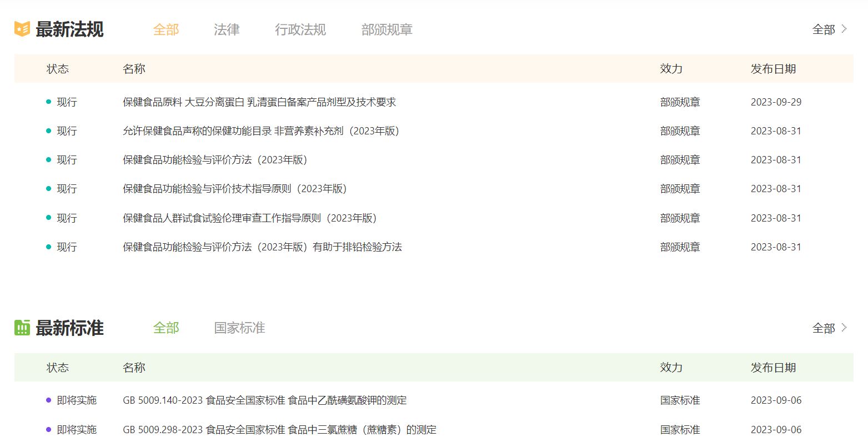The image size is (868, 442).
Task: Click the 最新法规 section heading
Action: [69, 29]
